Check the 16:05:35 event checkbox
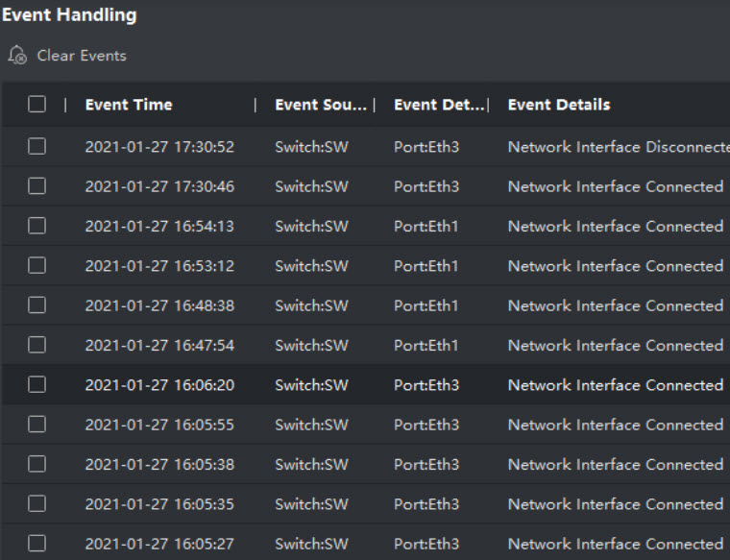Image resolution: width=730 pixels, height=560 pixels. click(36, 503)
